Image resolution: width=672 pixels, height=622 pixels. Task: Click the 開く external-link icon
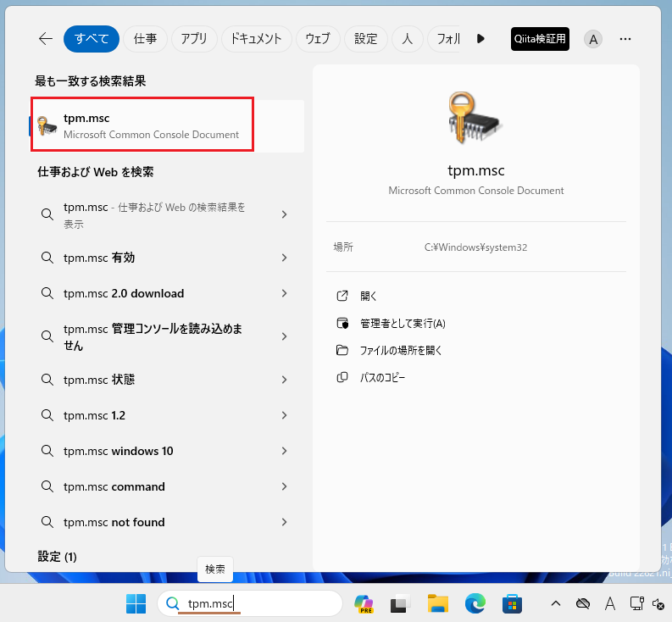[342, 296]
